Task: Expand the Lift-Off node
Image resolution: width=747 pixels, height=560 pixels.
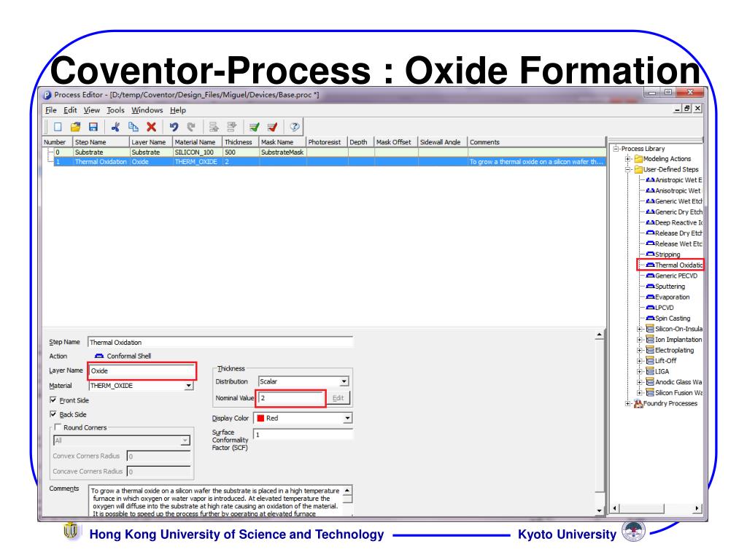Action: pyautogui.click(x=640, y=361)
